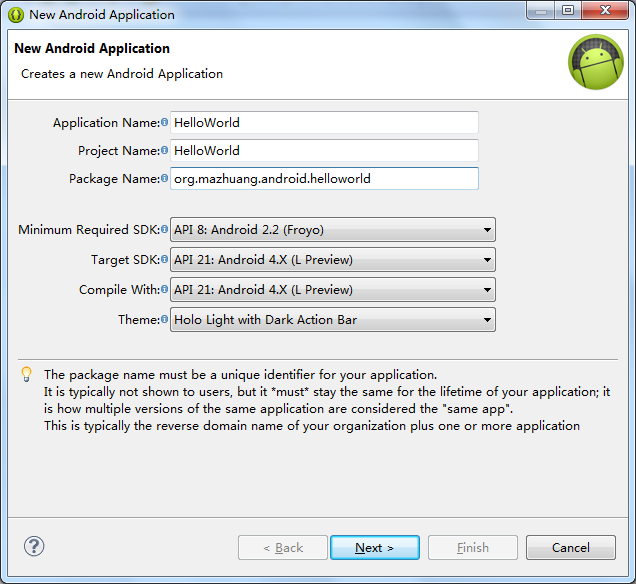Focus the Application Name text field
The image size is (636, 584).
coord(324,123)
